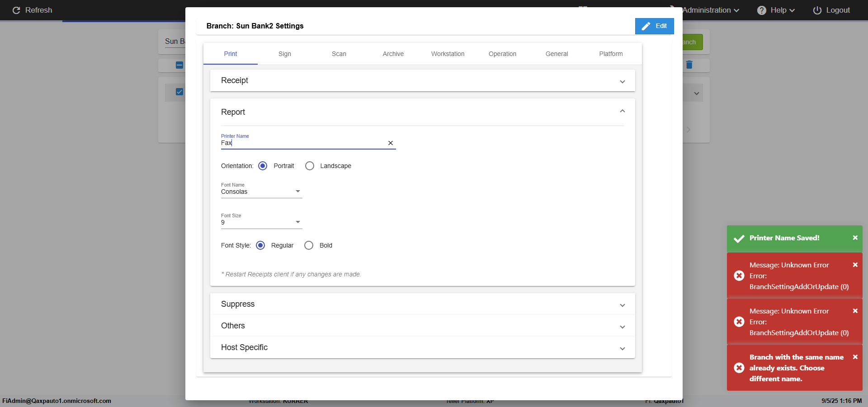Click the Refresh icon in top bar
This screenshot has width=868, height=407.
coord(16,10)
